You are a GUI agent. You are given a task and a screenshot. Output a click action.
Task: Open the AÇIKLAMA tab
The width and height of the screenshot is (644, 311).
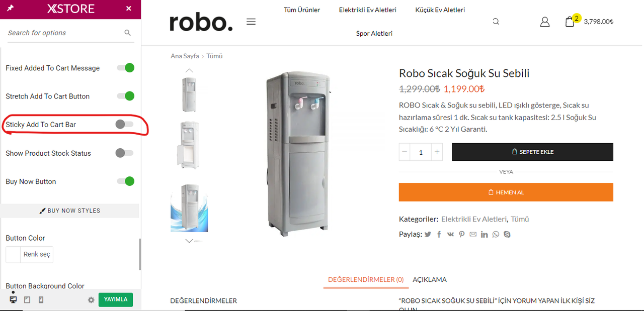430,279
